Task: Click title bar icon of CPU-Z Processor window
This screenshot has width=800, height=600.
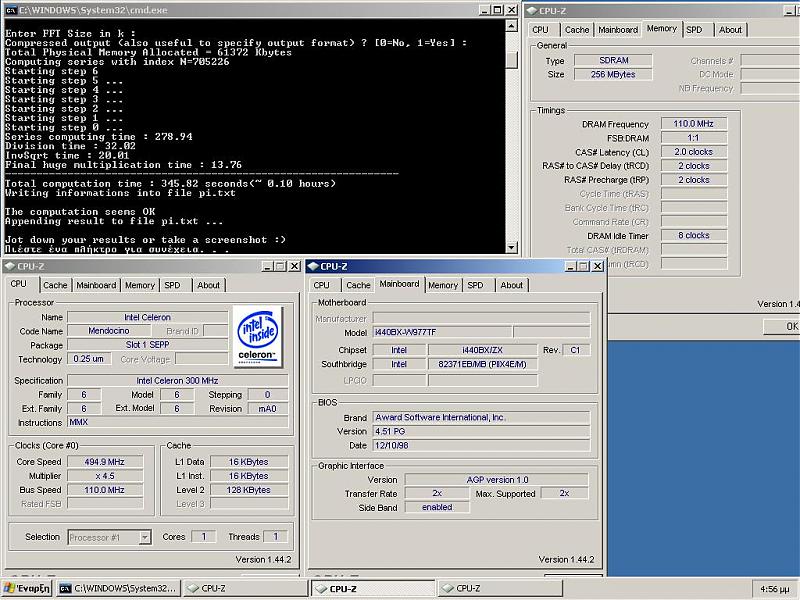Action: click(9, 266)
